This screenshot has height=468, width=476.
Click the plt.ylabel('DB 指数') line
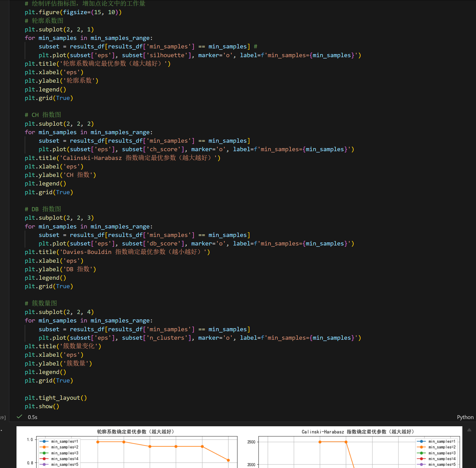click(61, 269)
